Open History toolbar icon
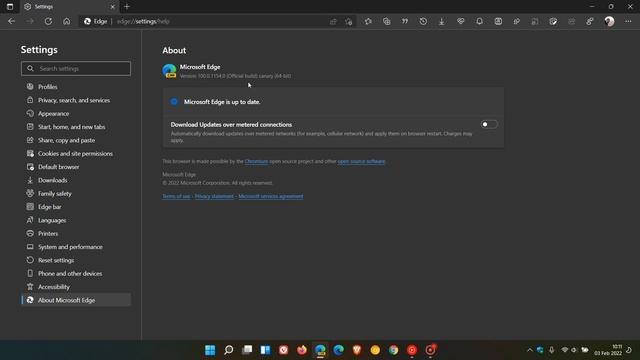The width and height of the screenshot is (640, 360). [x=423, y=21]
